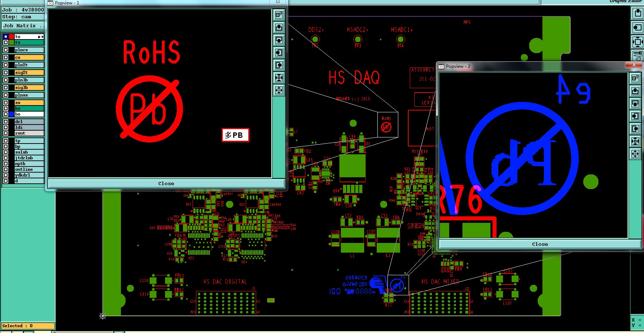Click the pan-down icon in Popview 2
The height and width of the screenshot is (333, 644).
point(635,103)
